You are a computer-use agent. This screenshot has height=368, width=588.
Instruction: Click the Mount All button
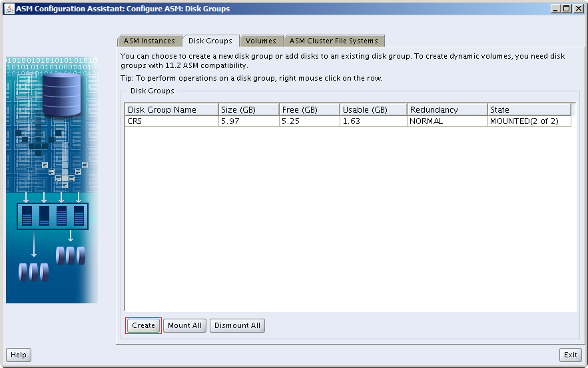[184, 325]
